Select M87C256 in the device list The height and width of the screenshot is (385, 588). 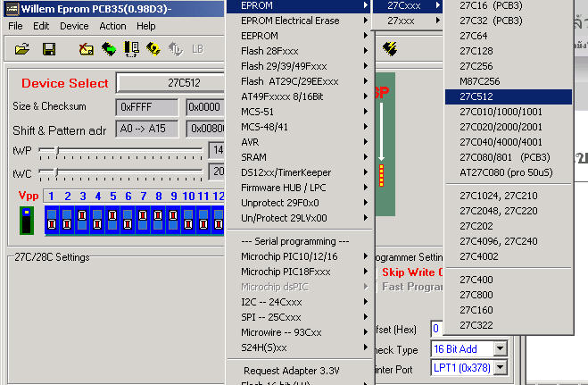coord(509,81)
